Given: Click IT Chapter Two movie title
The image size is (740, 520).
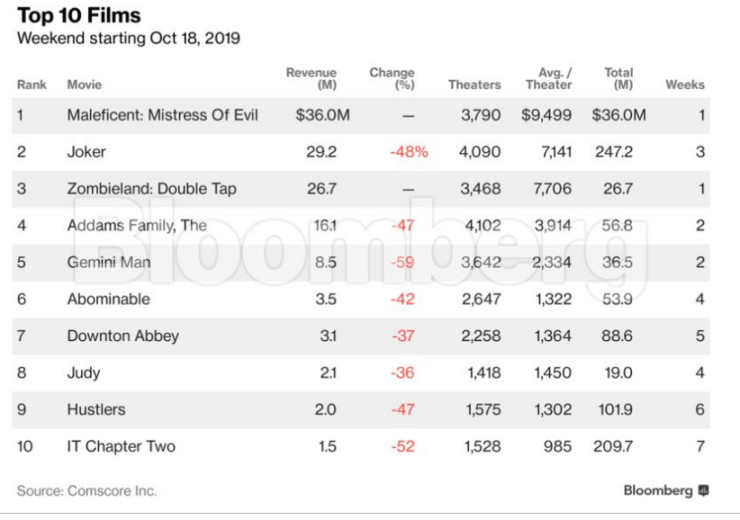Looking at the screenshot, I should [x=120, y=446].
